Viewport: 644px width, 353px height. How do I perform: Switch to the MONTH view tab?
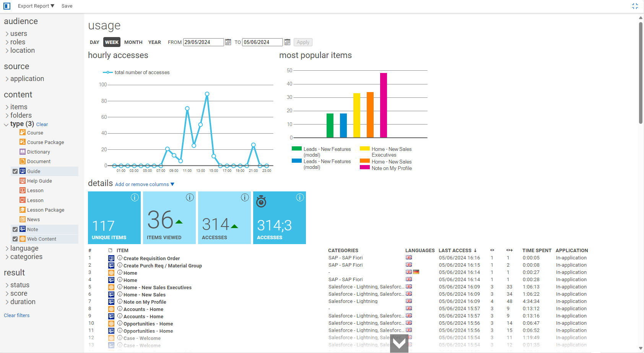pos(133,42)
